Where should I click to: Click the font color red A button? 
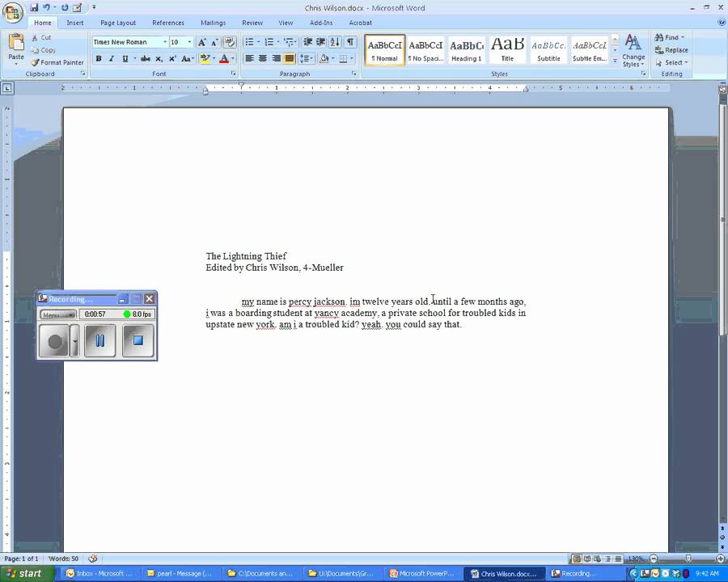coord(224,58)
